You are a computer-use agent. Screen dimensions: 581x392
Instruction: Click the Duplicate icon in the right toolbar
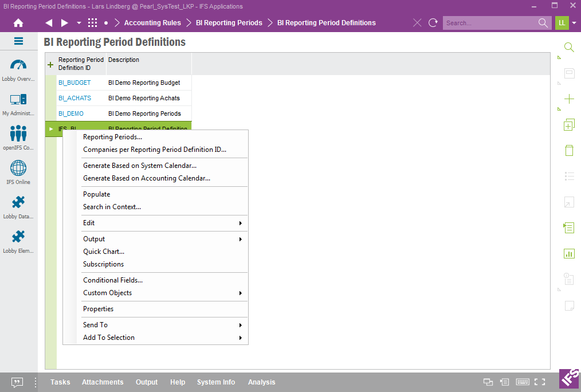569,125
